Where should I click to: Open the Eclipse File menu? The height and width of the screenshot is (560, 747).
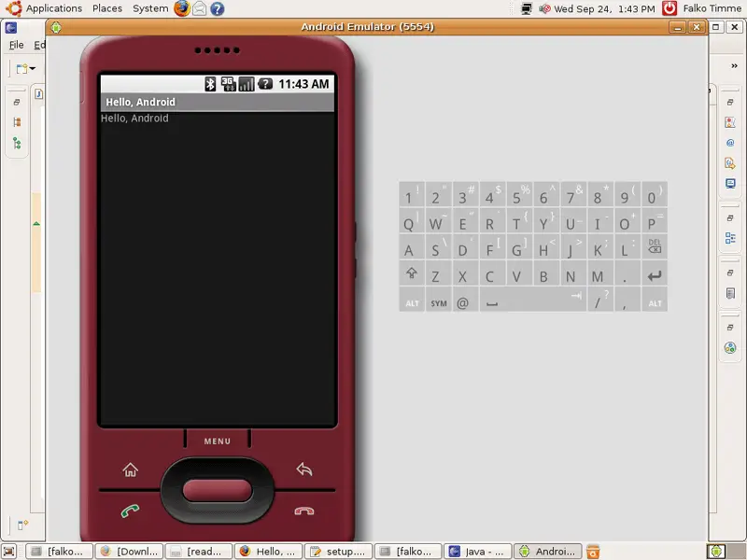pos(16,45)
